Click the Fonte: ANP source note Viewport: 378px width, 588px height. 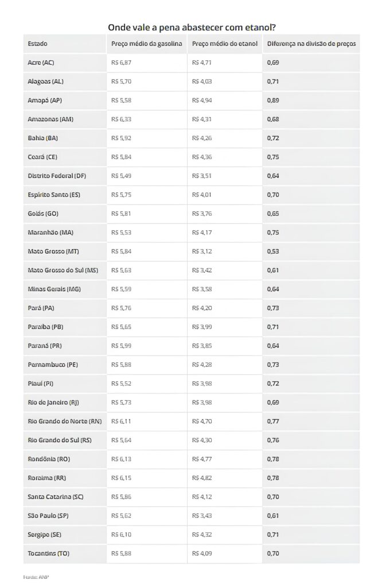[32, 576]
